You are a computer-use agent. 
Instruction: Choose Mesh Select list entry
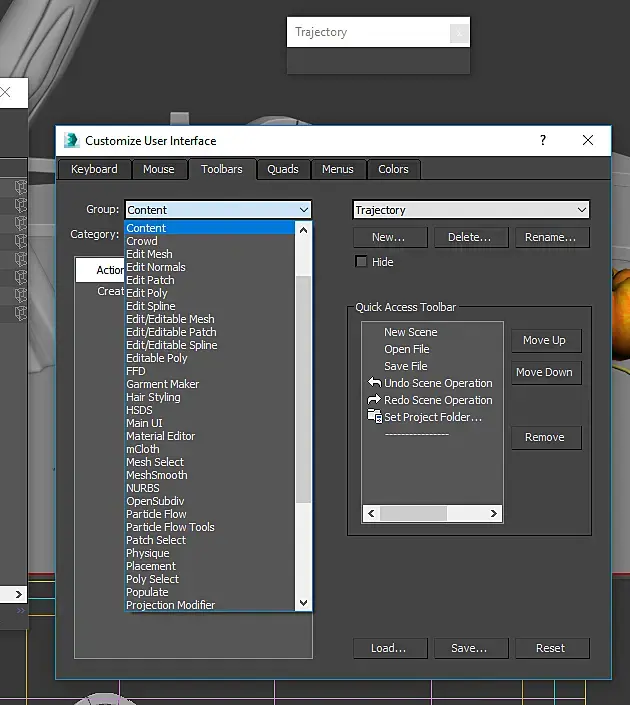click(x=210, y=462)
